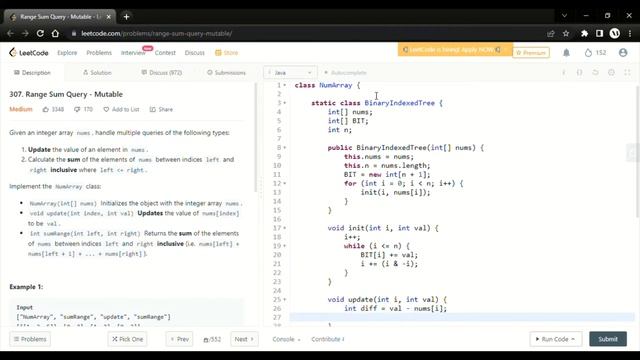Go to the Prev problem
Viewport: 640px width, 360px height.
click(179, 339)
